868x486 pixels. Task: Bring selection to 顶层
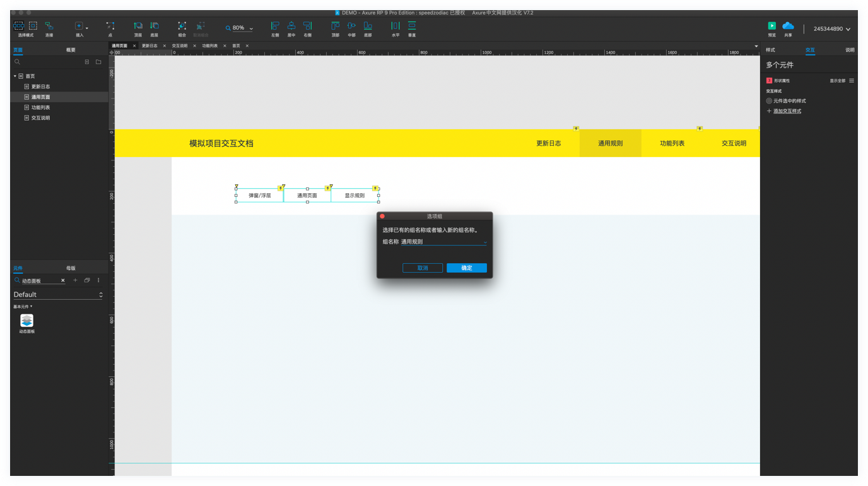138,28
